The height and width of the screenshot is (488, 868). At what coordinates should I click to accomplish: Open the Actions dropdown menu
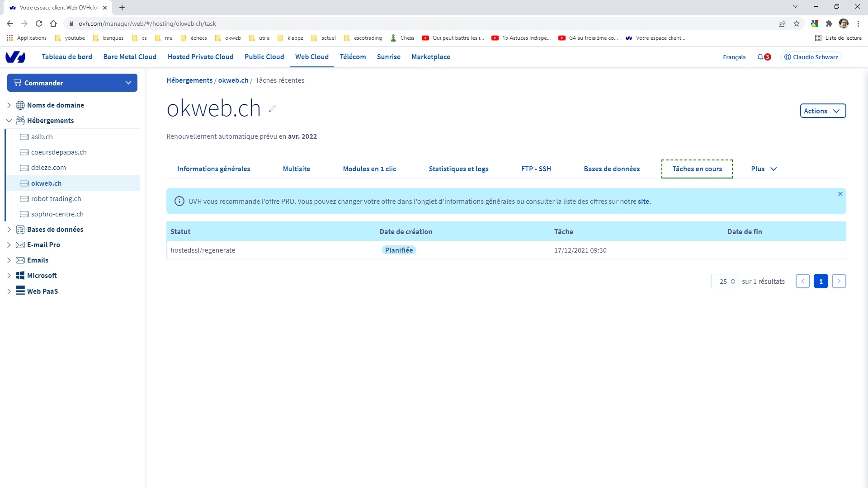(x=822, y=111)
